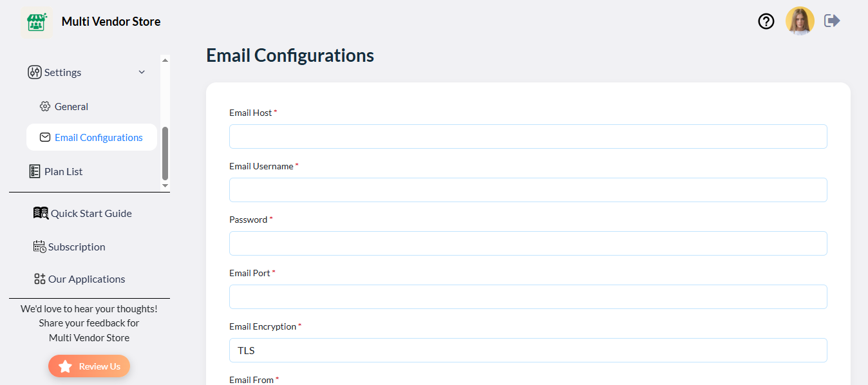The image size is (868, 385).
Task: Click the logout arrow icon
Action: 833,21
